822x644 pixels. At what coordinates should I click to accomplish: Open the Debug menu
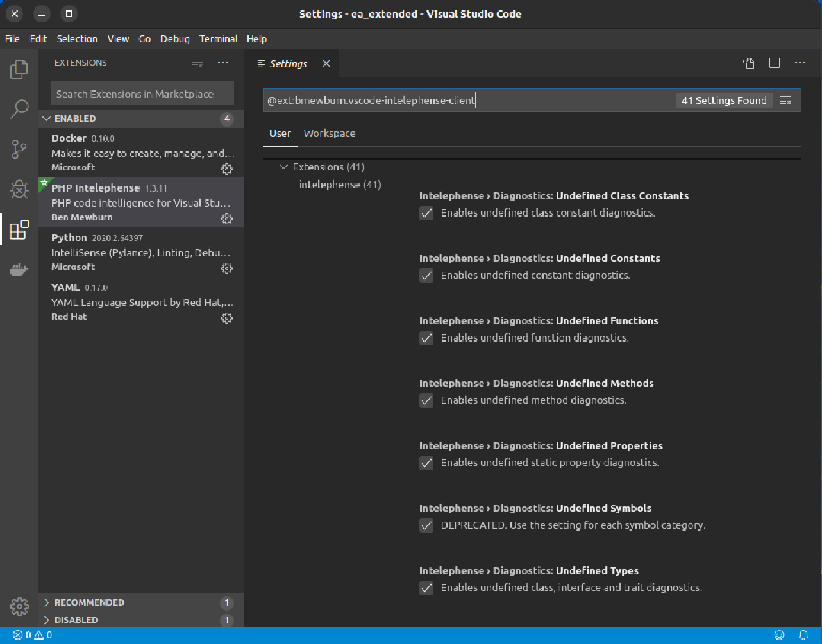click(x=175, y=39)
